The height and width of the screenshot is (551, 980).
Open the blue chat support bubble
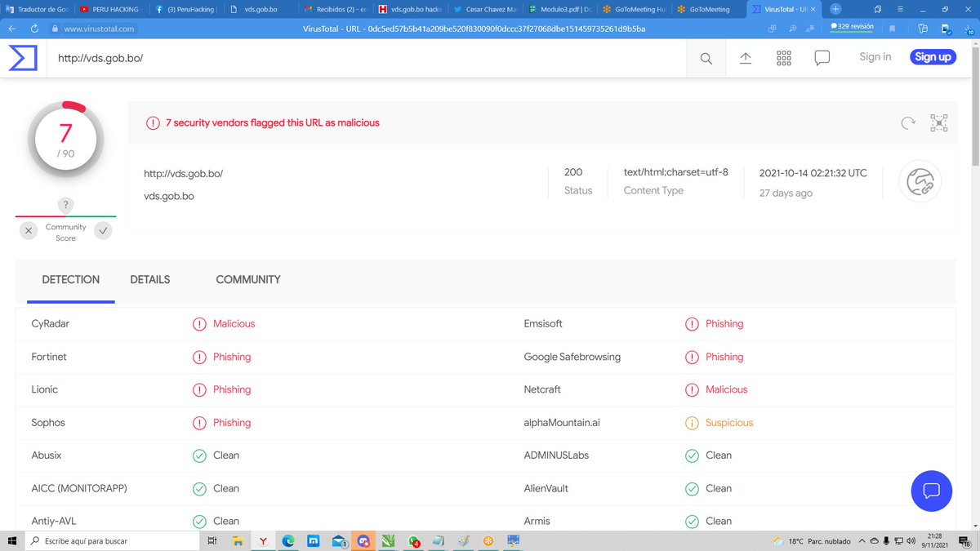(x=932, y=491)
